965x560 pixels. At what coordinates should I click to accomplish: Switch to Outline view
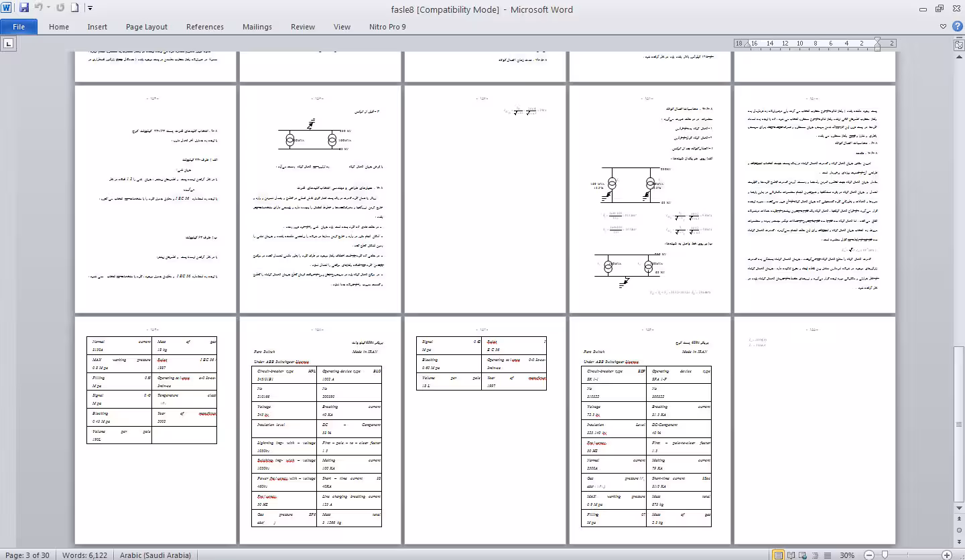[x=816, y=555]
